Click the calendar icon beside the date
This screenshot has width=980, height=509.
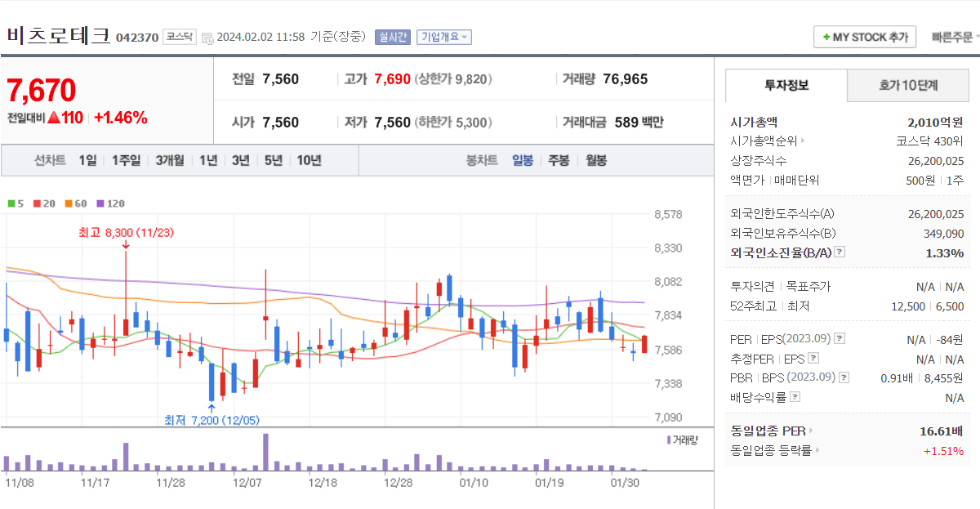(207, 38)
